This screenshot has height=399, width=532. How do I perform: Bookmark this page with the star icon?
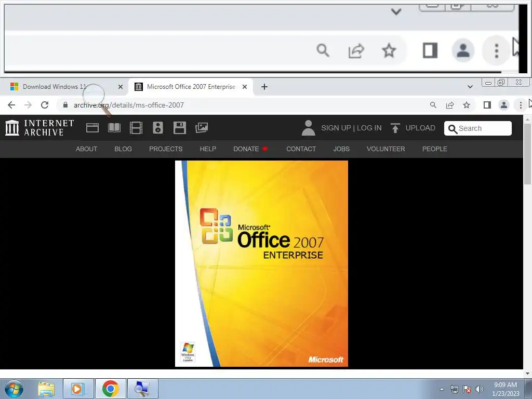pos(467,105)
